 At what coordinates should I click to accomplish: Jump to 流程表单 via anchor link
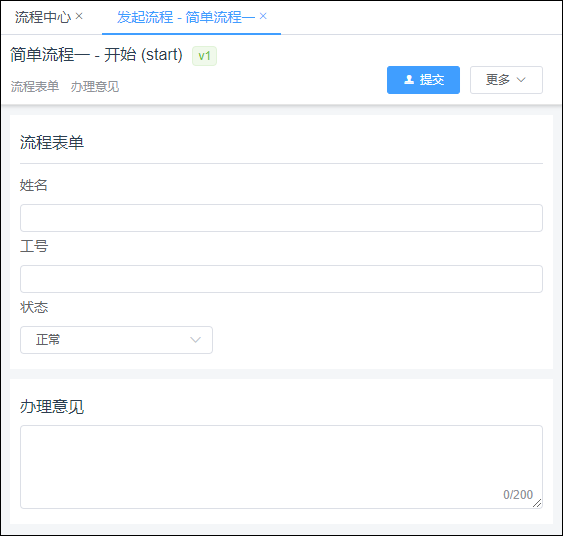pyautogui.click(x=35, y=87)
